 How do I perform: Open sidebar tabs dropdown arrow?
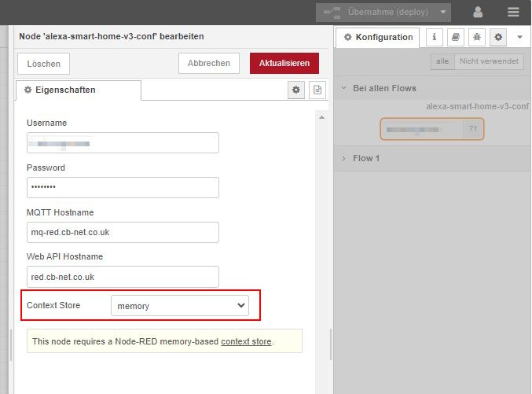pyautogui.click(x=519, y=37)
